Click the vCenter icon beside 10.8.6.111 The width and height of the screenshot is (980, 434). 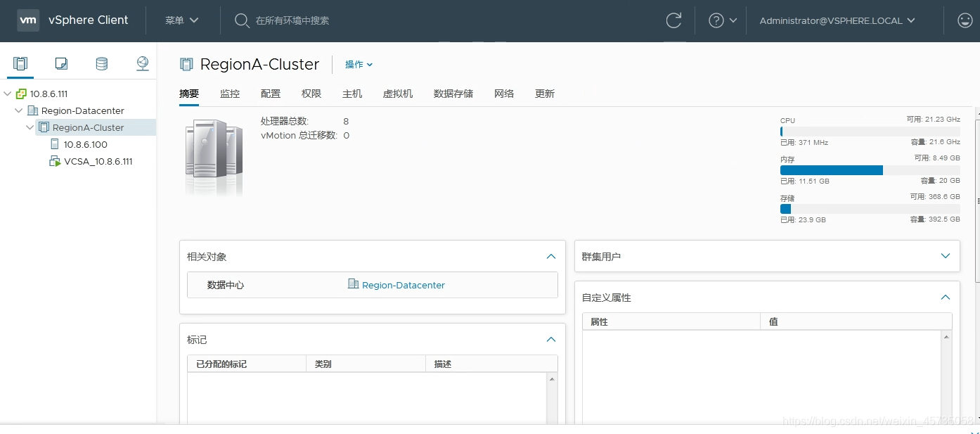pos(21,94)
